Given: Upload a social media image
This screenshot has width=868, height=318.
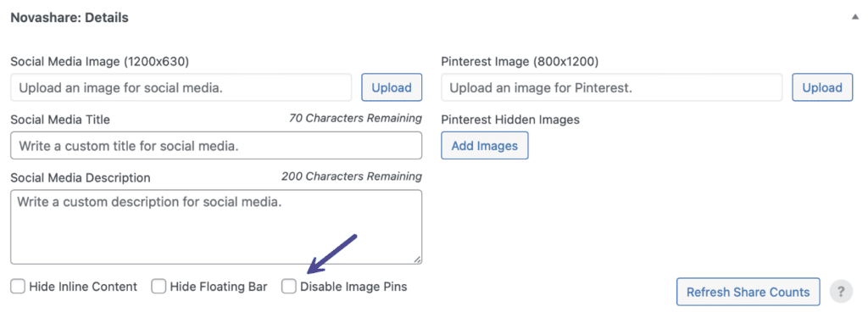Looking at the screenshot, I should pos(392,87).
